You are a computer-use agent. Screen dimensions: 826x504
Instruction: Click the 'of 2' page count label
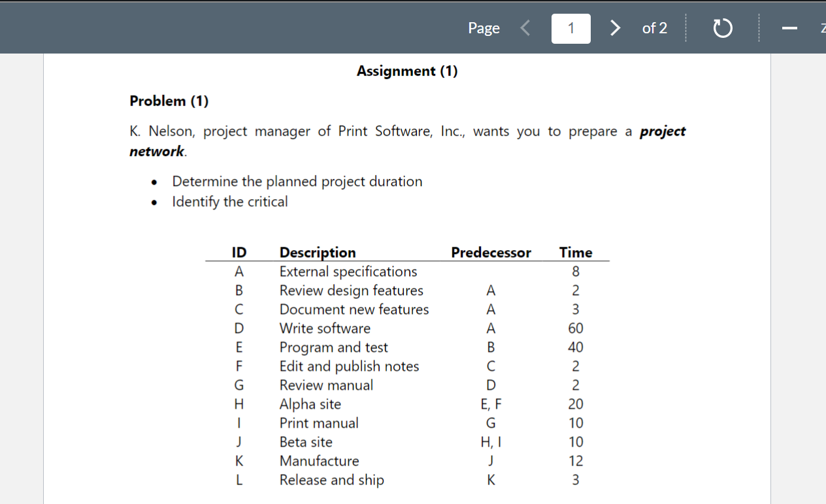654,28
